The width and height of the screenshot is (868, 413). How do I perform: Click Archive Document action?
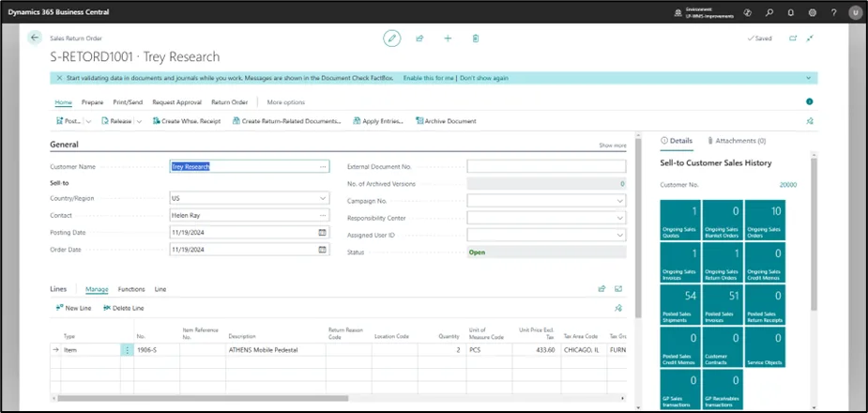click(446, 121)
